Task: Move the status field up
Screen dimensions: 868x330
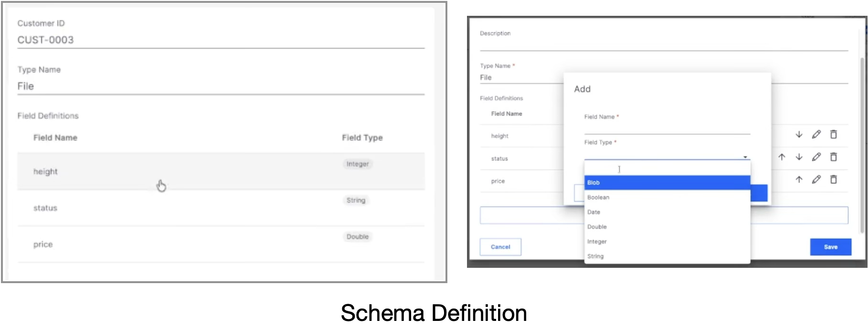Action: [x=781, y=157]
